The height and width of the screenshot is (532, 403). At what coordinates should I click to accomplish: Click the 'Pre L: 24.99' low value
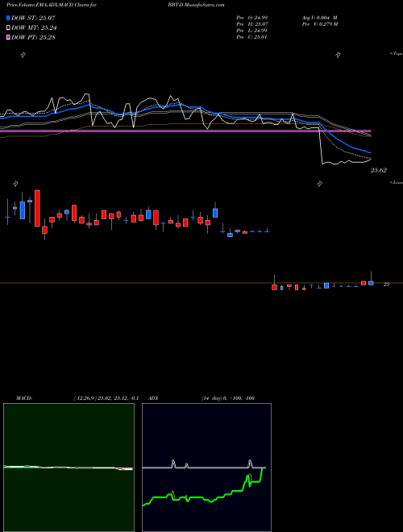pos(252,31)
